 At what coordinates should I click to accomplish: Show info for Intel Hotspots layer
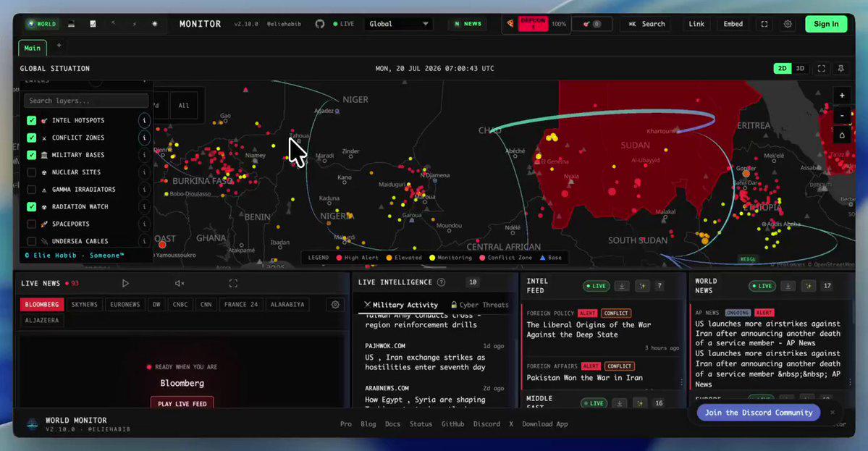(x=144, y=120)
